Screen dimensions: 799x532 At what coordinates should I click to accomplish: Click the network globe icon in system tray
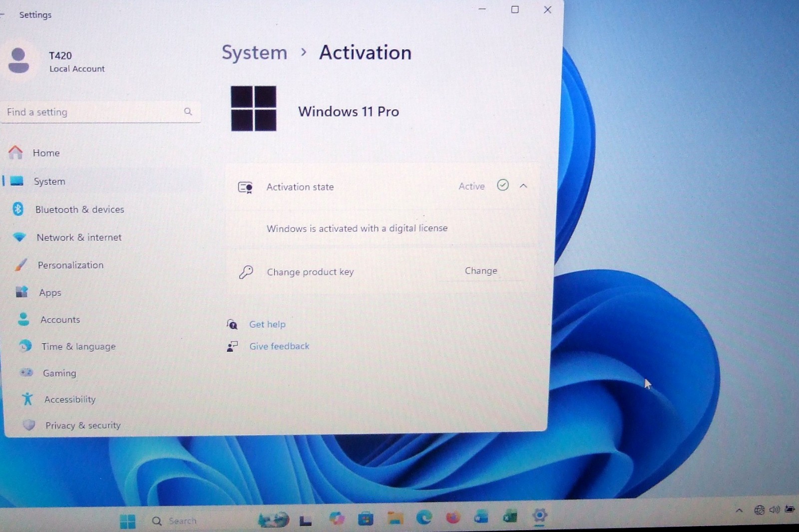(x=759, y=510)
